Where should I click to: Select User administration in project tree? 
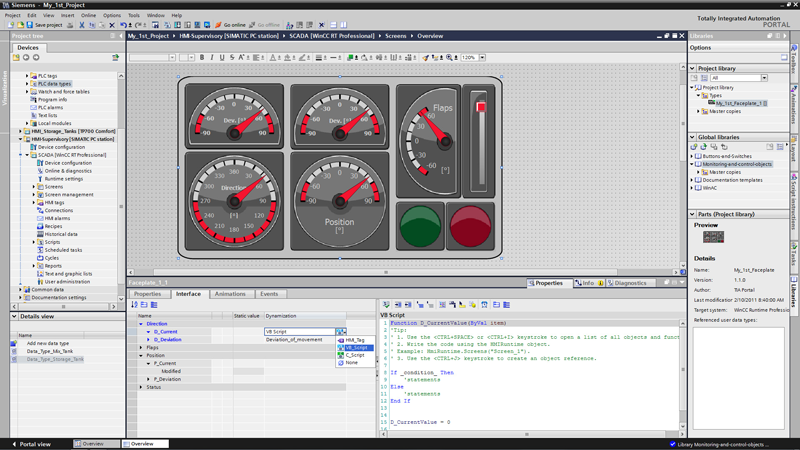click(x=67, y=282)
